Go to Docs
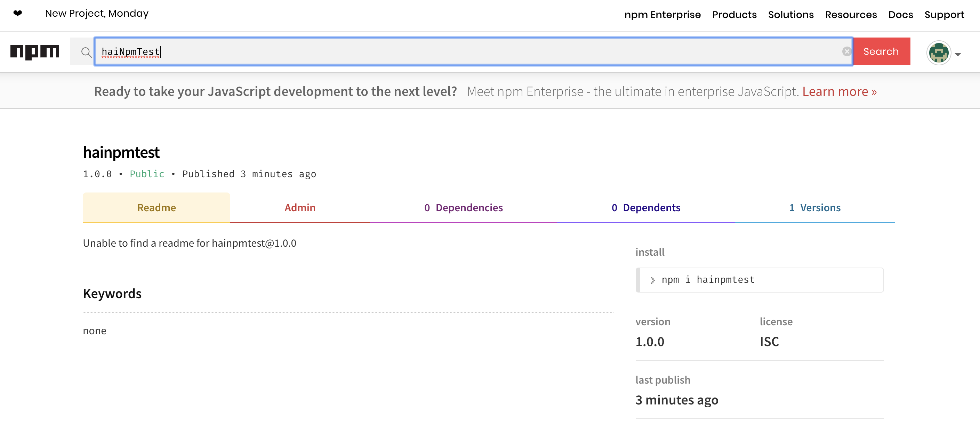Image resolution: width=980 pixels, height=426 pixels. coord(900,15)
